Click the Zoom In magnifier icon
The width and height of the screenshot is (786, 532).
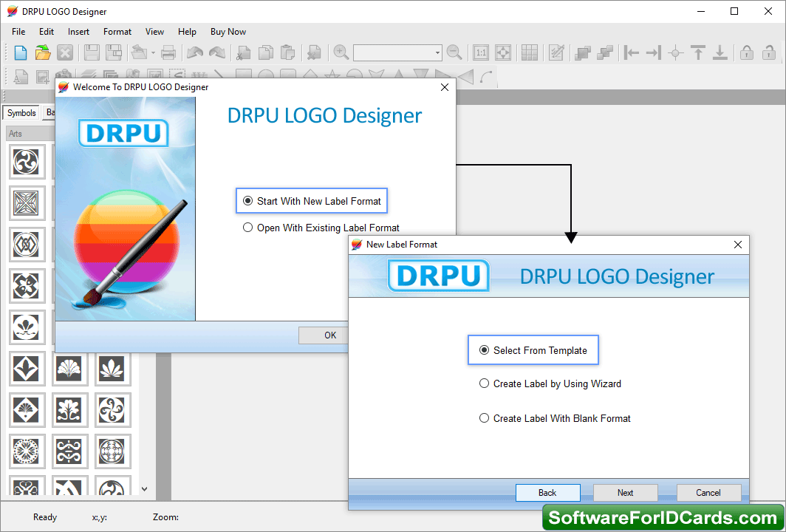pos(341,52)
